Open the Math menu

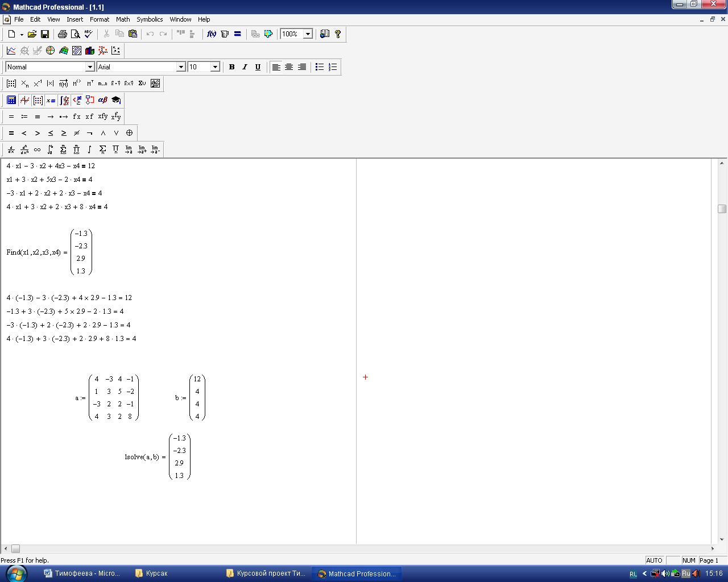tap(123, 19)
